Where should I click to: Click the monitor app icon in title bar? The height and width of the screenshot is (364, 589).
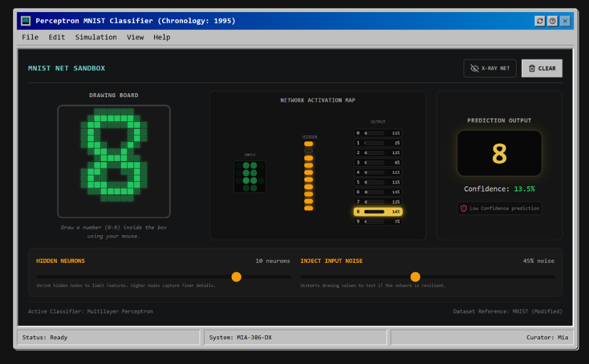tap(25, 21)
